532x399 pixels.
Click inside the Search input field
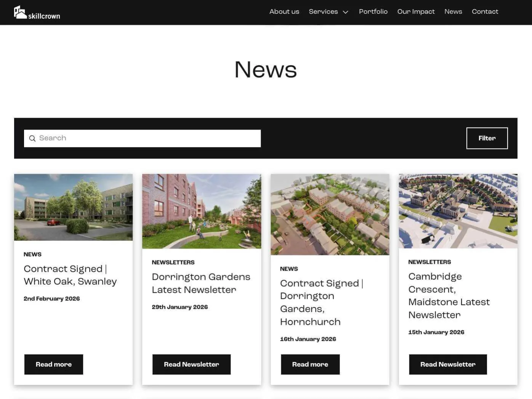point(149,138)
